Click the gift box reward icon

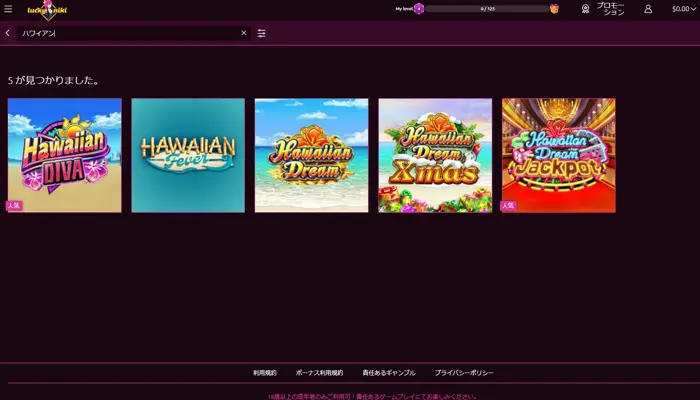(x=554, y=9)
